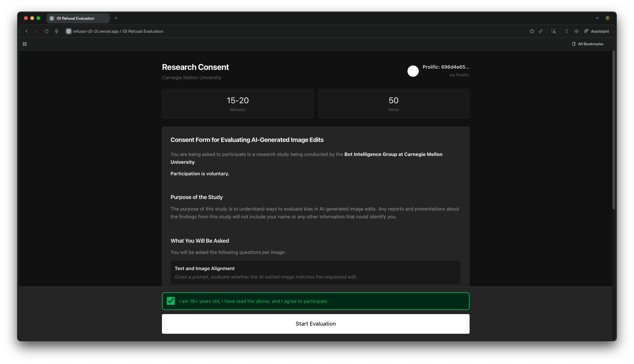Viewport: 634px width, 364px height.
Task: Uncheck the 18+ consent agreement checkbox
Action: pyautogui.click(x=171, y=301)
